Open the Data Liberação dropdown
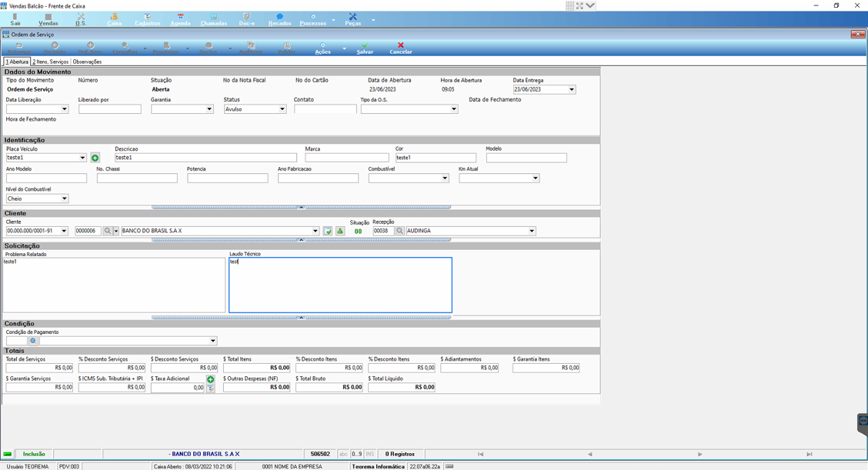The width and height of the screenshot is (868, 470). 64,109
